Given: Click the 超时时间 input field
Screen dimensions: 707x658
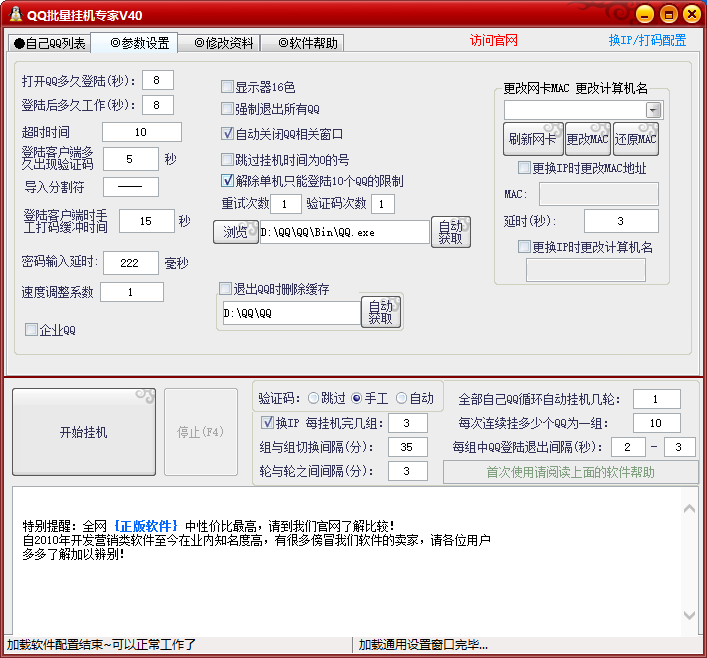Looking at the screenshot, I should (142, 132).
